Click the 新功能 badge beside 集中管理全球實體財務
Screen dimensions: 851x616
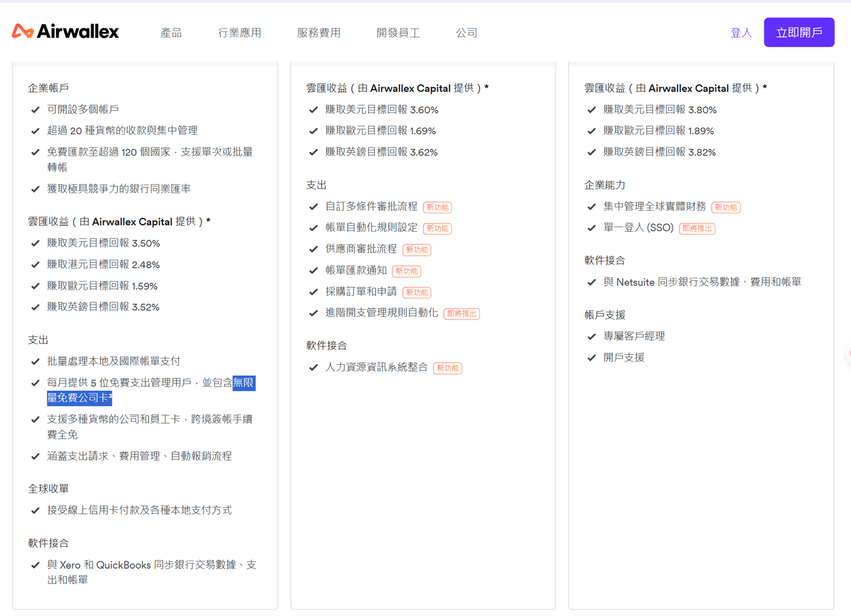(x=726, y=207)
